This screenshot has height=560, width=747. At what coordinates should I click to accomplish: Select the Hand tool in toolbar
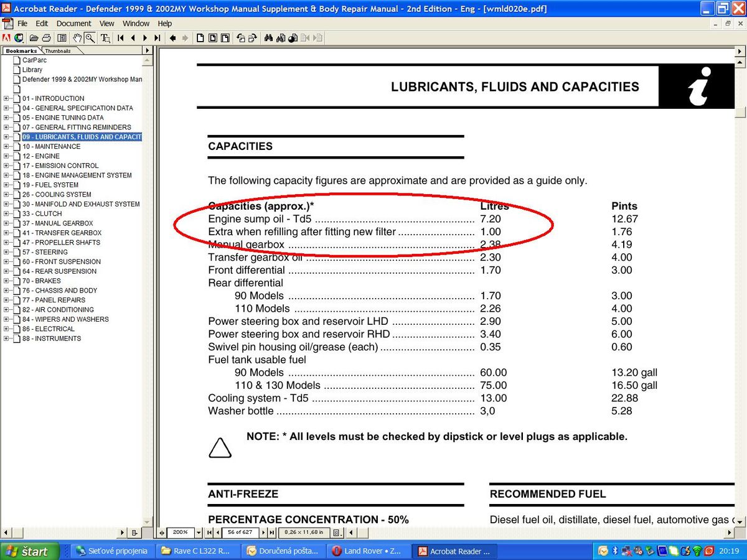pos(78,38)
